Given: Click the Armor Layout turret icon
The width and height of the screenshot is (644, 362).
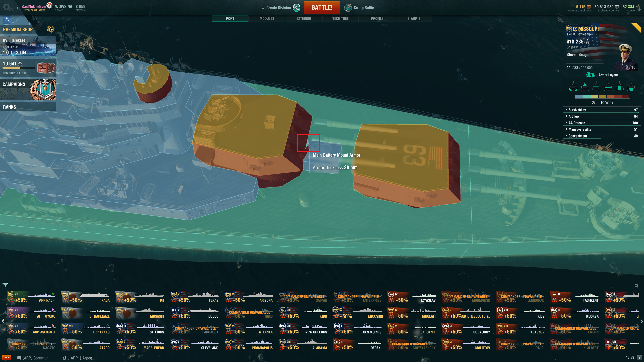Looking at the screenshot, I should tap(591, 75).
